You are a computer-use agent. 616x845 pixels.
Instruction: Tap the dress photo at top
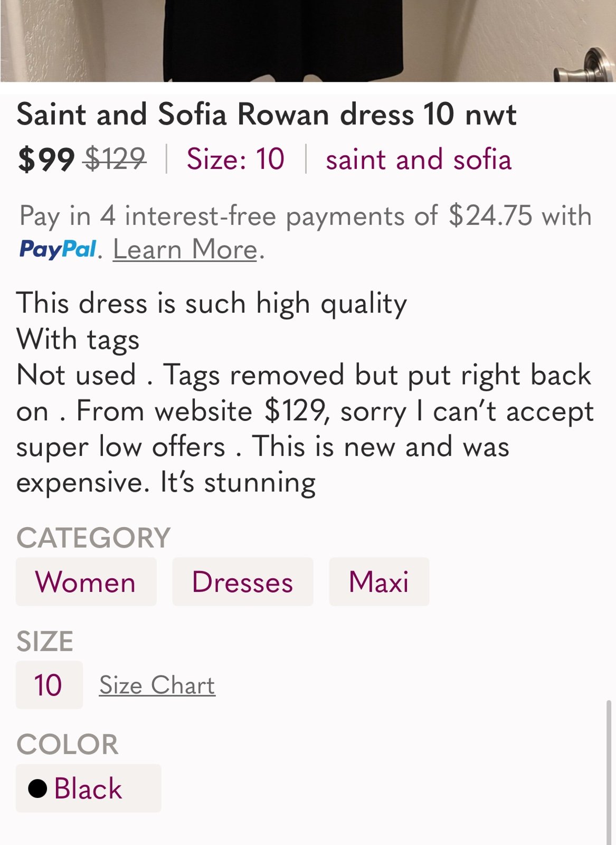(x=308, y=41)
